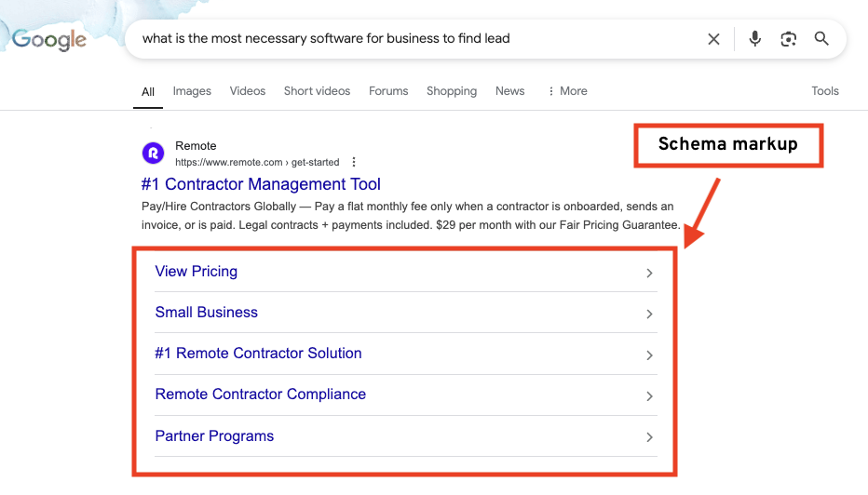
Task: Open the search Tools options
Action: [825, 91]
